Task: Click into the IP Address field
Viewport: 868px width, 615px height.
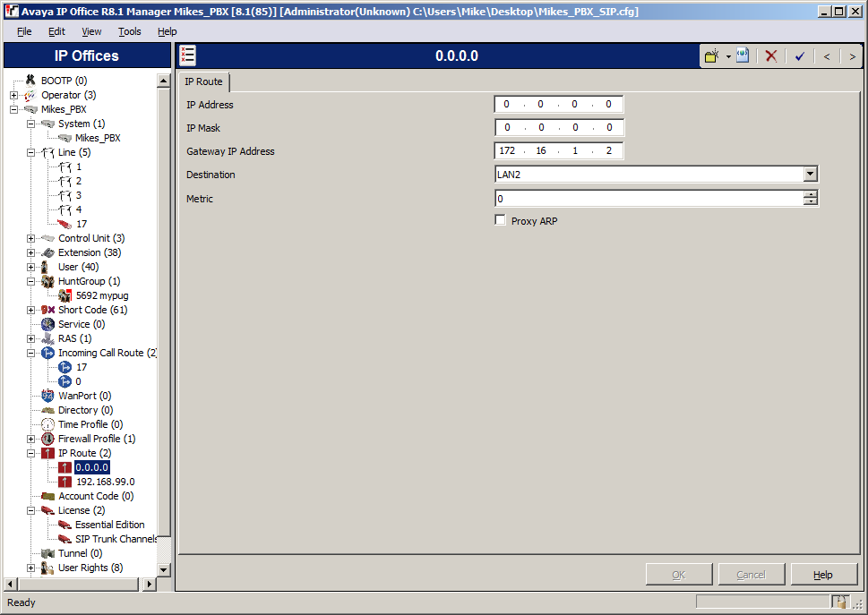Action: click(x=559, y=105)
